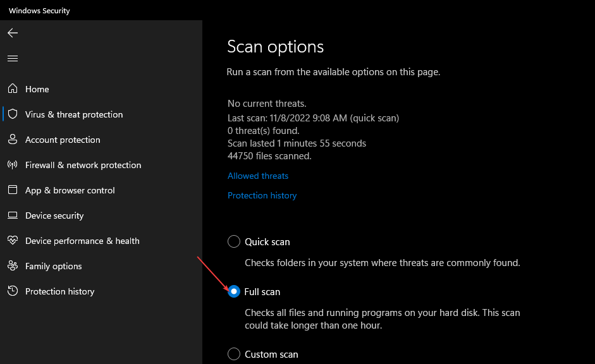595x364 pixels.
Task: Click the Full scan label text
Action: click(x=262, y=292)
